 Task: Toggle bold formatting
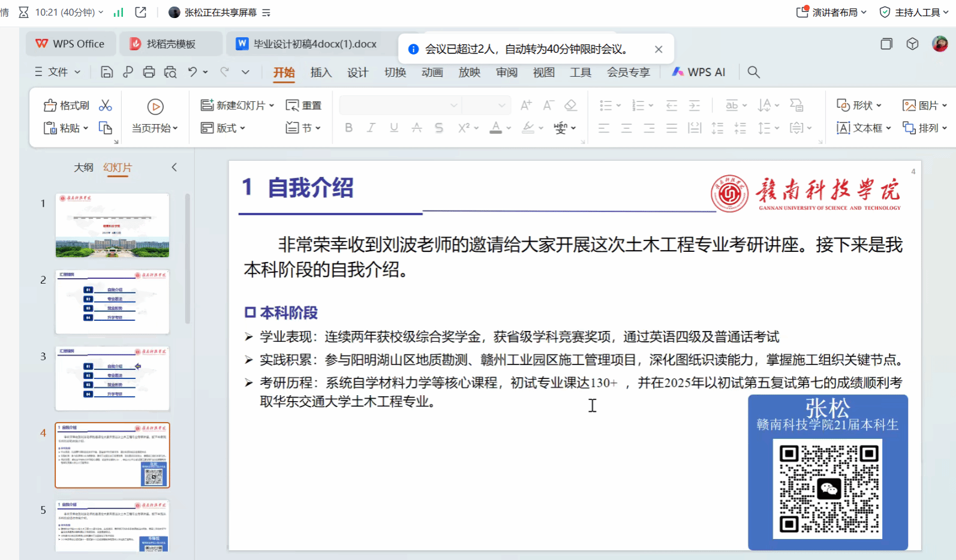pyautogui.click(x=348, y=128)
